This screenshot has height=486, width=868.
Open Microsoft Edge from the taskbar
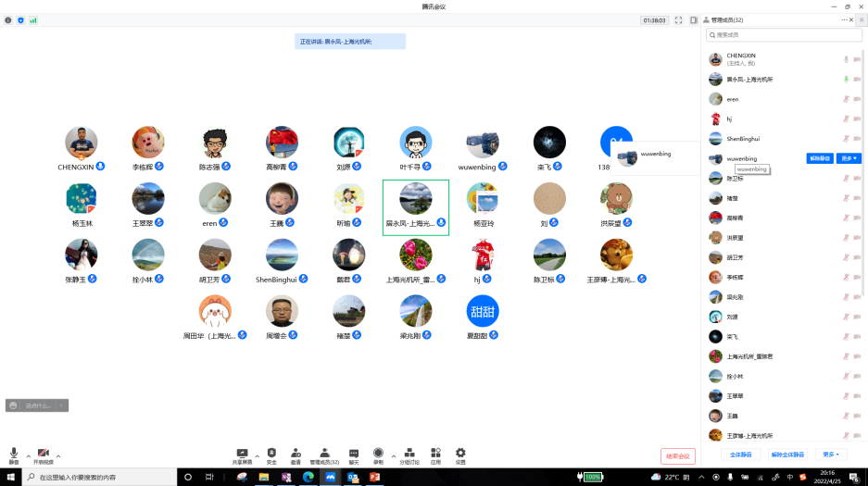pyautogui.click(x=308, y=477)
